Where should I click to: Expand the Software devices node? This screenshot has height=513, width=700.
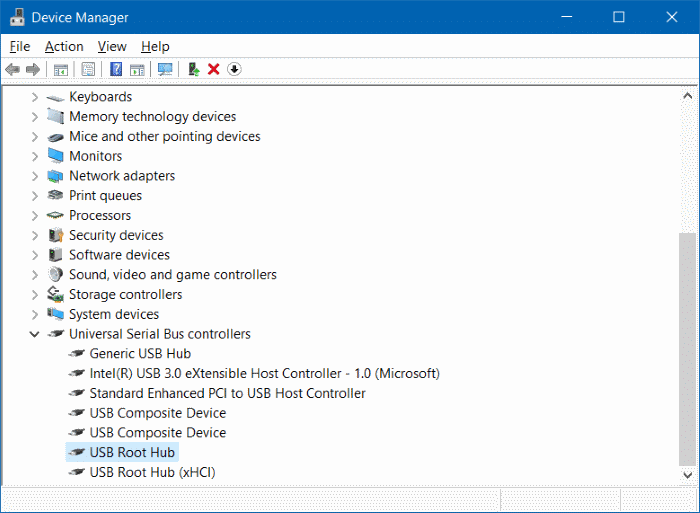[35, 255]
